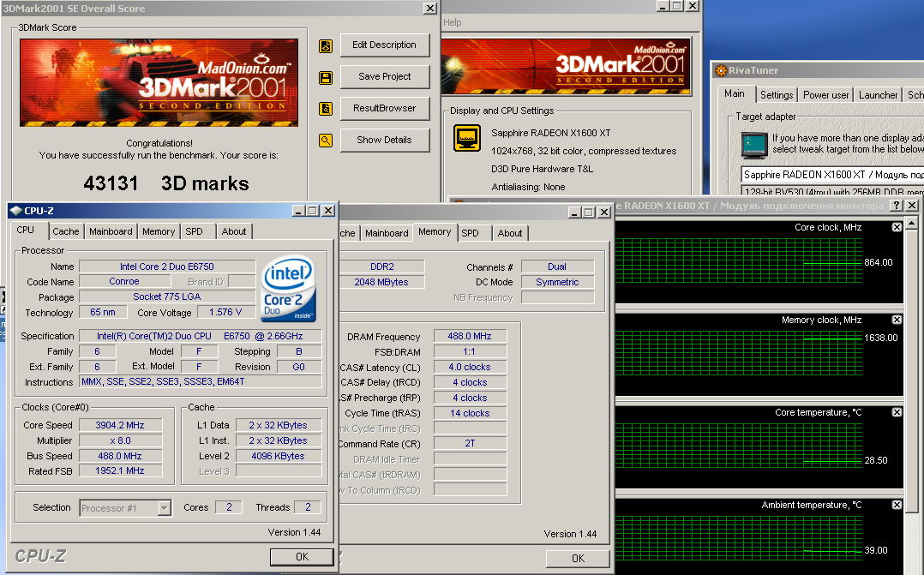Click the Name field Intel Core 2 Duo E6750
924x575 pixels.
pos(167,267)
